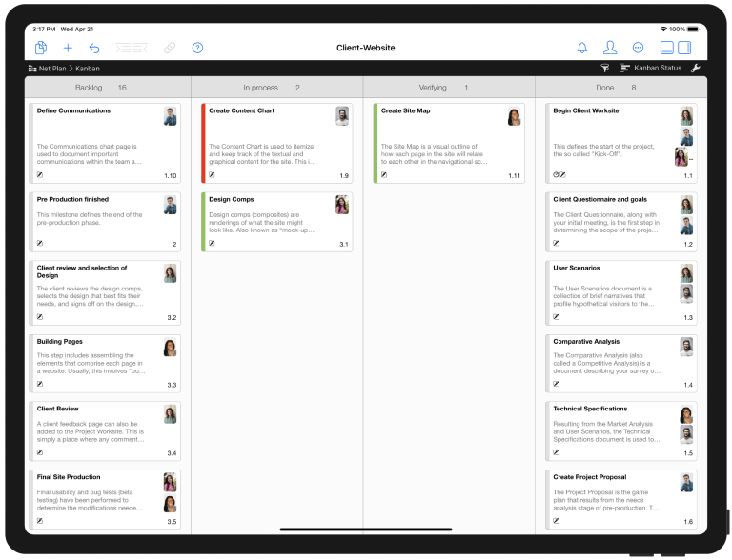Select the Done column header
The height and width of the screenshot is (560, 732).
620,88
